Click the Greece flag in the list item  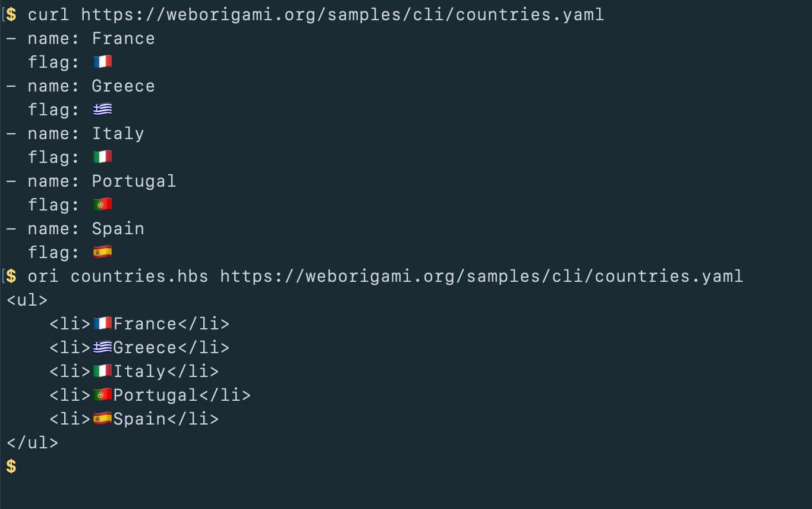(x=102, y=347)
